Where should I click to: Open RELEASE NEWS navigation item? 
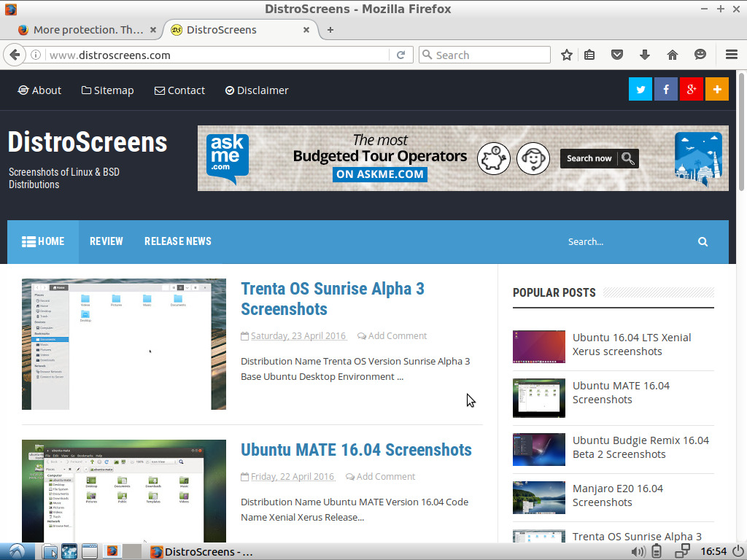point(178,241)
